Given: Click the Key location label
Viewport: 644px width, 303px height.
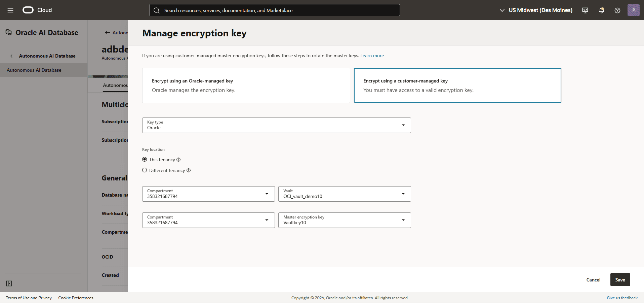Looking at the screenshot, I should 153,149.
